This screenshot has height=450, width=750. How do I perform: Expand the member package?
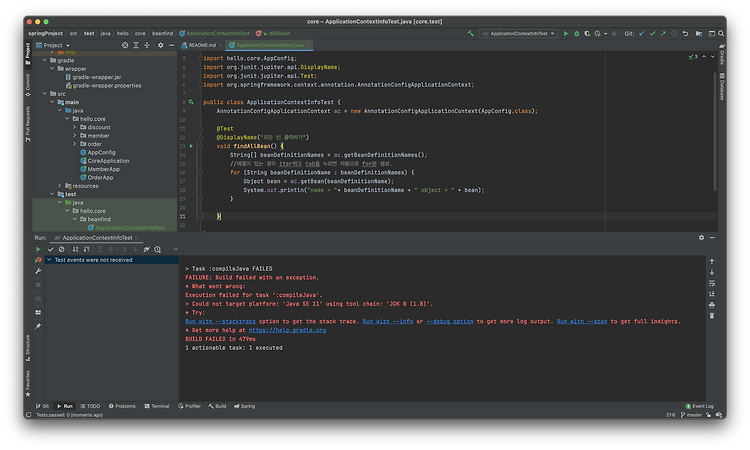75,136
